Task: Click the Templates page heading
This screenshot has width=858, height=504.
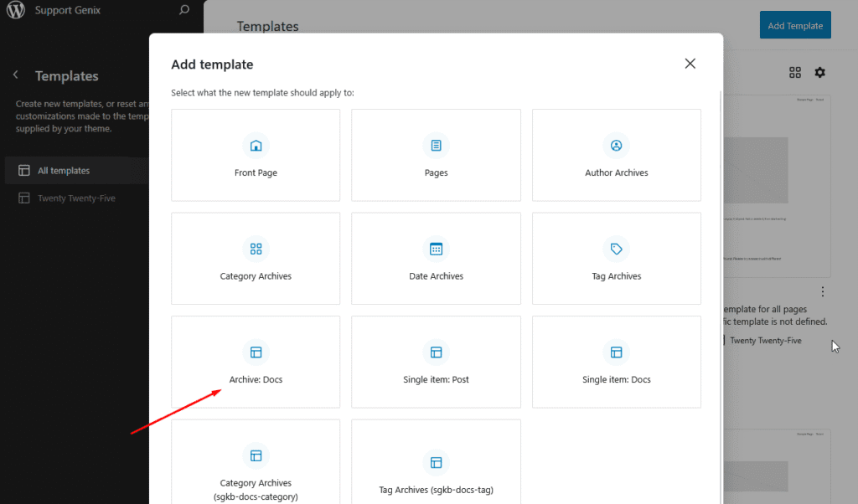Action: pos(267,26)
